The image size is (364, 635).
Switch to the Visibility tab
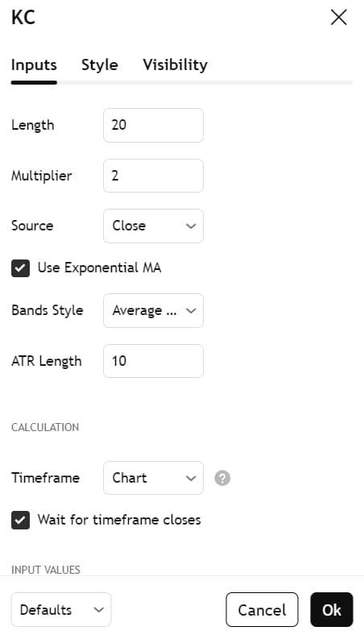click(175, 64)
